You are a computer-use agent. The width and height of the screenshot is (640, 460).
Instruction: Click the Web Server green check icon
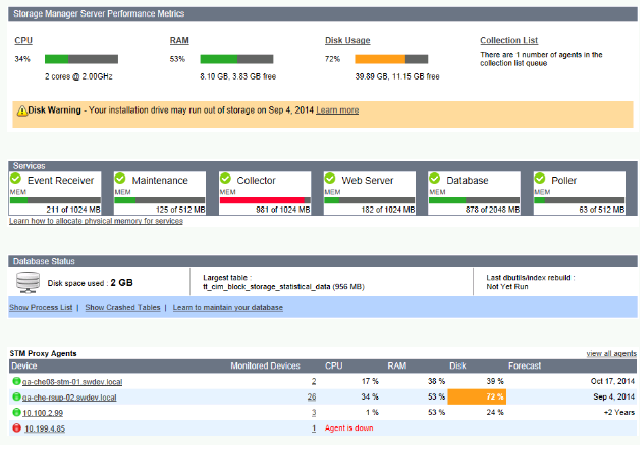point(331,179)
